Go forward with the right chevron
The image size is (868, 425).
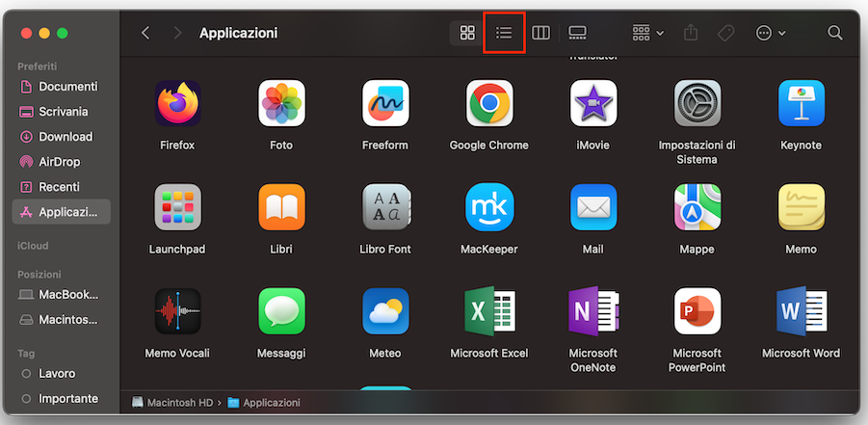click(x=177, y=33)
